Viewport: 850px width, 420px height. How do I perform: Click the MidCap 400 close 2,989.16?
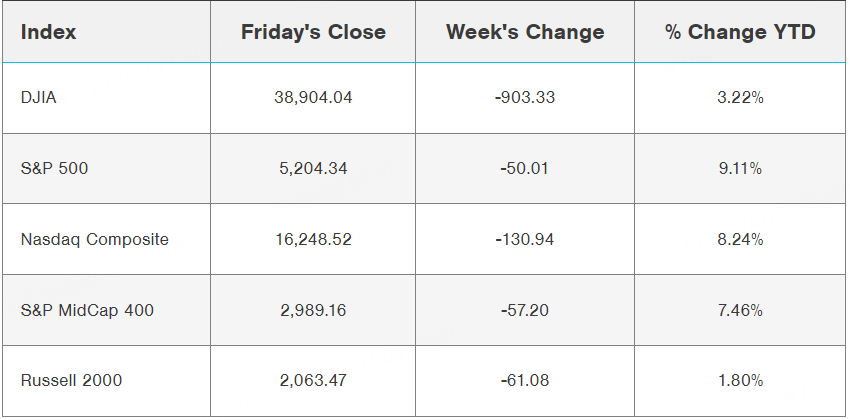[313, 310]
